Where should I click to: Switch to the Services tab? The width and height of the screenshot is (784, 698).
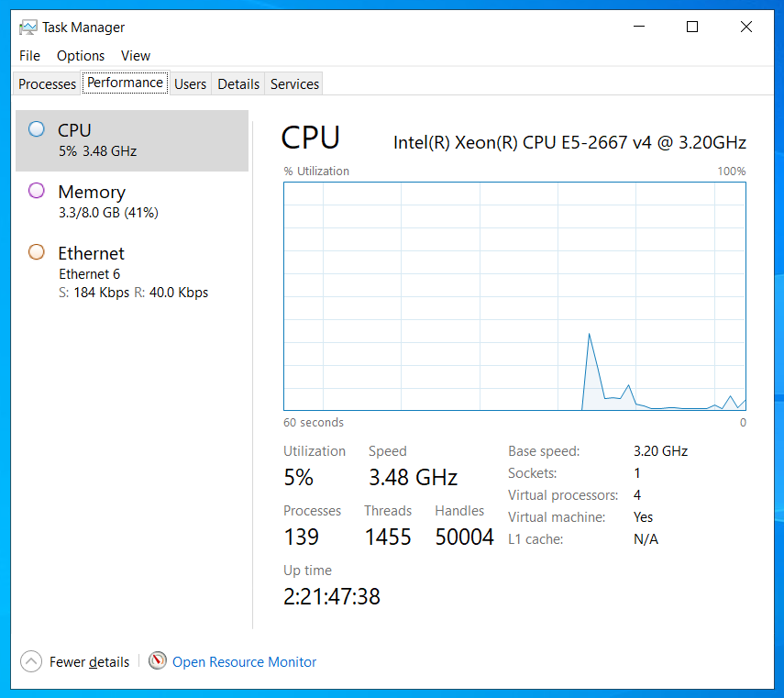click(x=294, y=84)
